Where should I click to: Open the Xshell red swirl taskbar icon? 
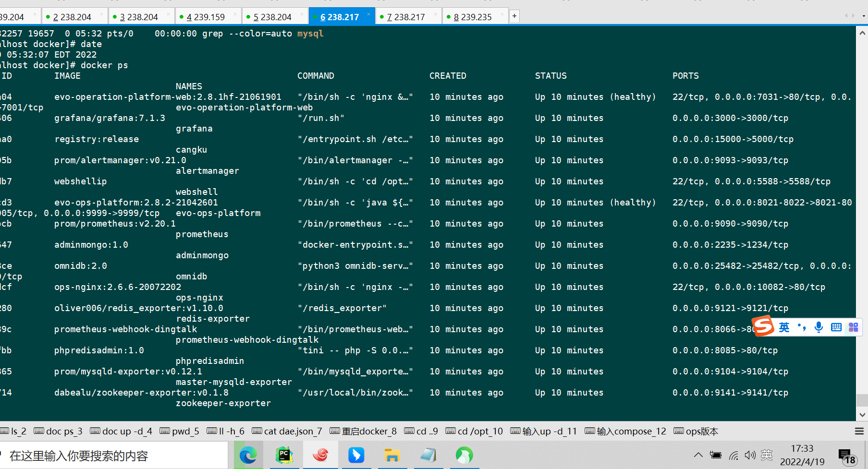coord(320,455)
